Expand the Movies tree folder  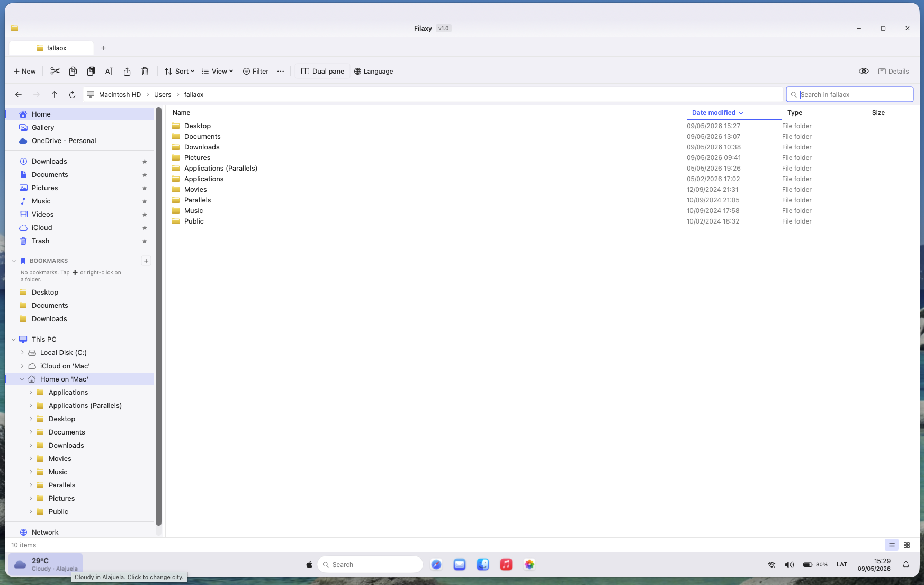31,458
